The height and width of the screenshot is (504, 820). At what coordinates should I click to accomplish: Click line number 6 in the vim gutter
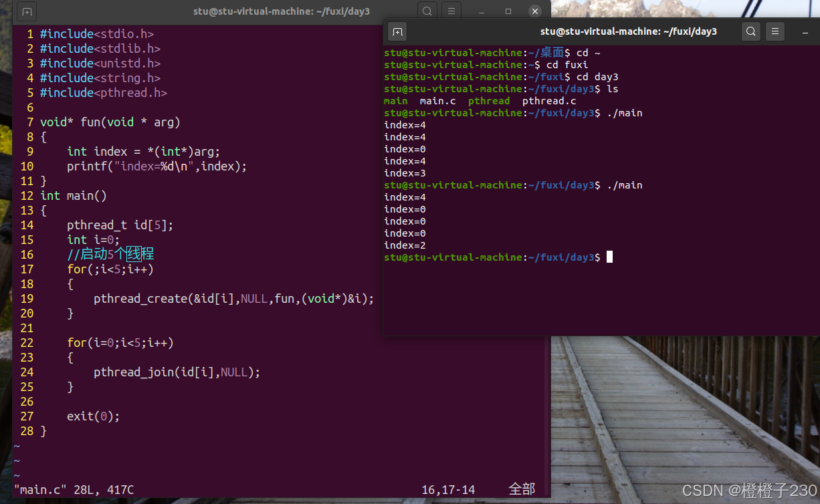point(30,107)
